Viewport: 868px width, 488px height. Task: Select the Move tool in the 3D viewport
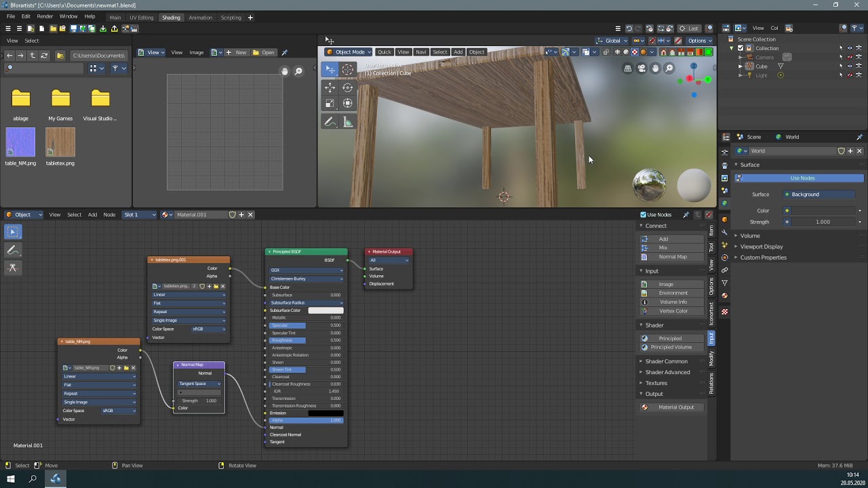click(330, 87)
